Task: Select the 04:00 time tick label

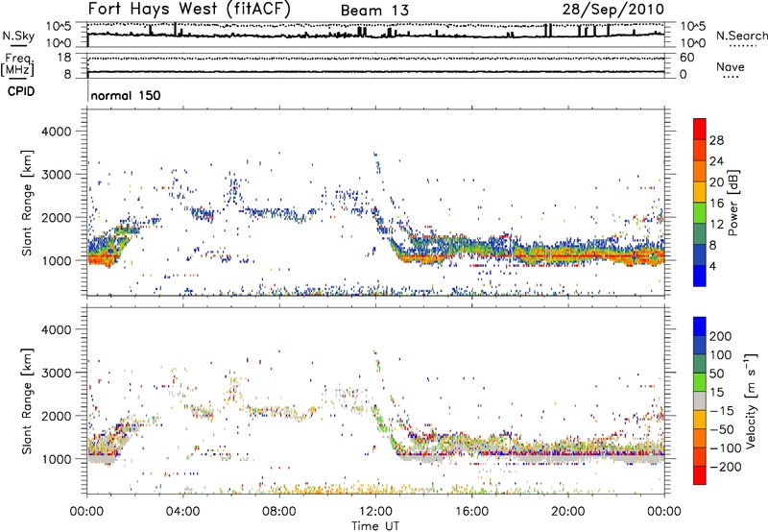Action: coord(183,512)
